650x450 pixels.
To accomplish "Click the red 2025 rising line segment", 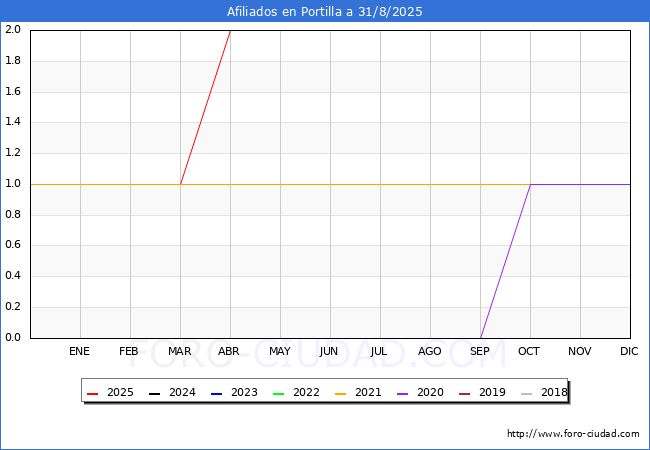I will [x=206, y=107].
